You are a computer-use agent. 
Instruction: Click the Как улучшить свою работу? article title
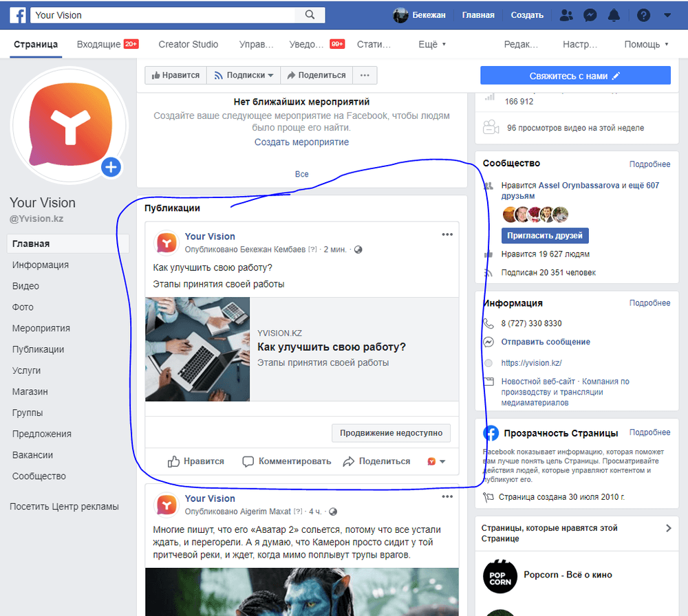click(332, 346)
